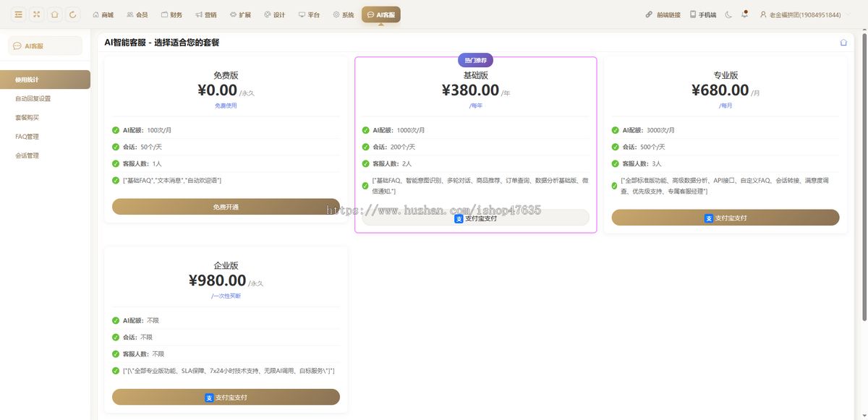This screenshot has width=868, height=420.
Task: Click the 免费使用 label
Action: (x=226, y=106)
